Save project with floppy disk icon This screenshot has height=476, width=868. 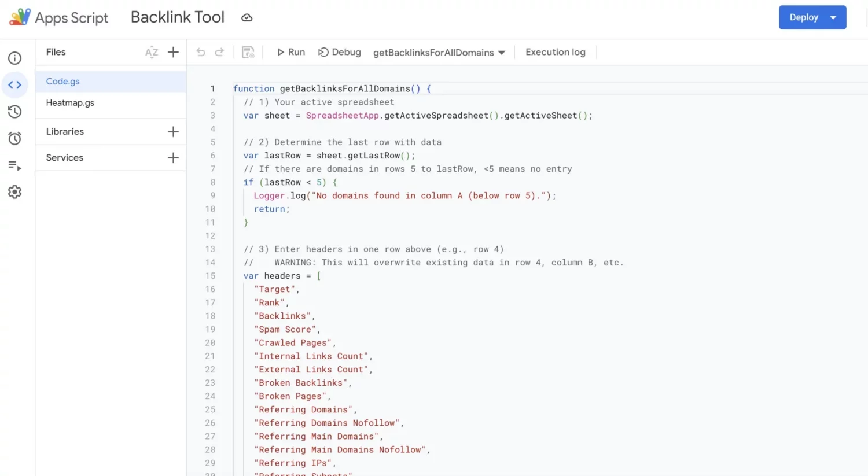(x=248, y=52)
